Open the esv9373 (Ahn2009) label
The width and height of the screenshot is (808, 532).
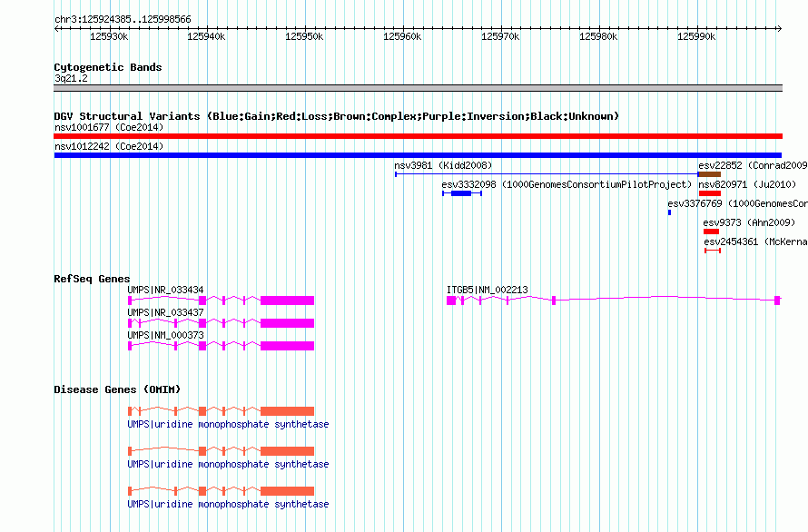749,222
